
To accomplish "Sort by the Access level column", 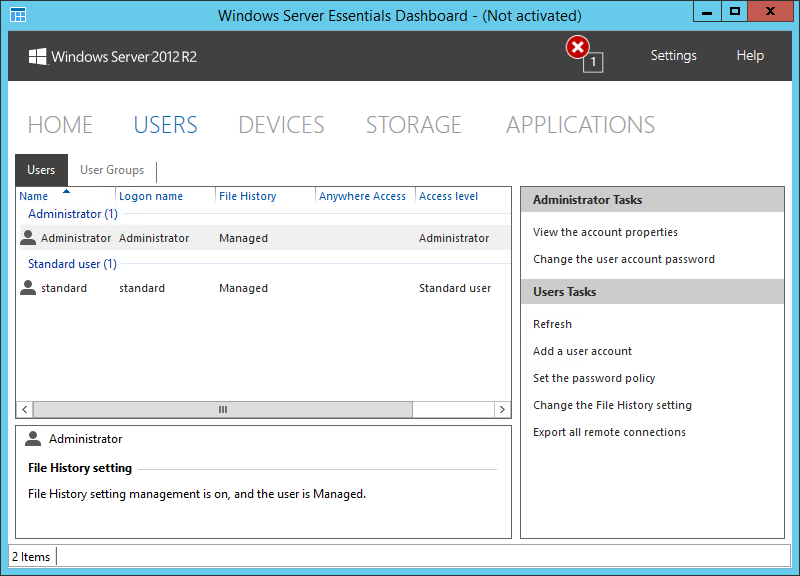I will [x=448, y=196].
